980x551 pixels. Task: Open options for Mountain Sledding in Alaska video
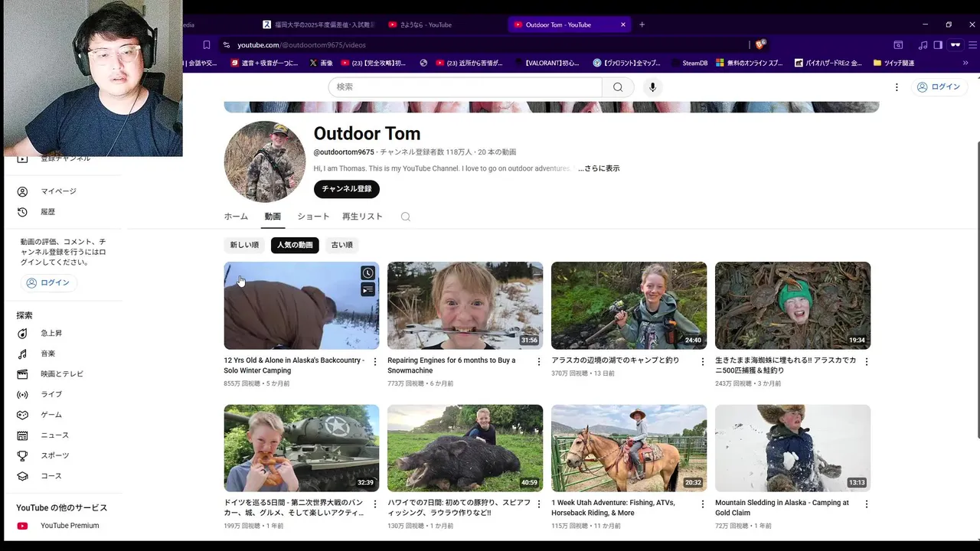[867, 504]
